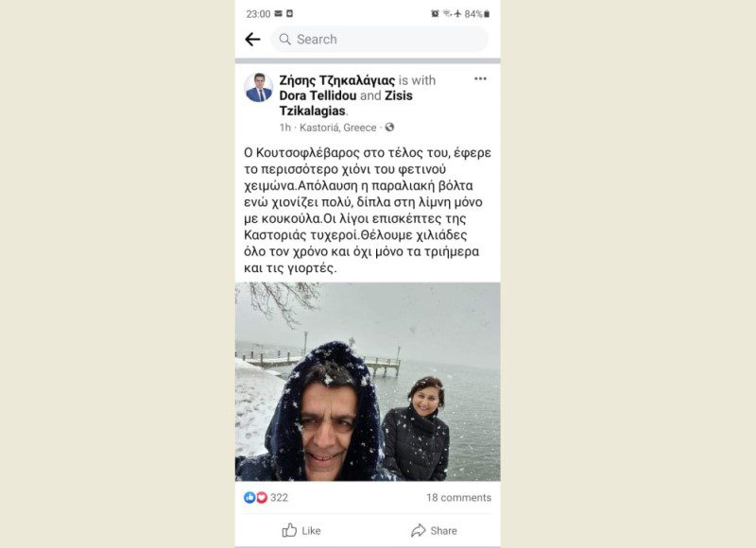Open the red heart reaction icon
The image size is (756, 548).
pos(262,497)
